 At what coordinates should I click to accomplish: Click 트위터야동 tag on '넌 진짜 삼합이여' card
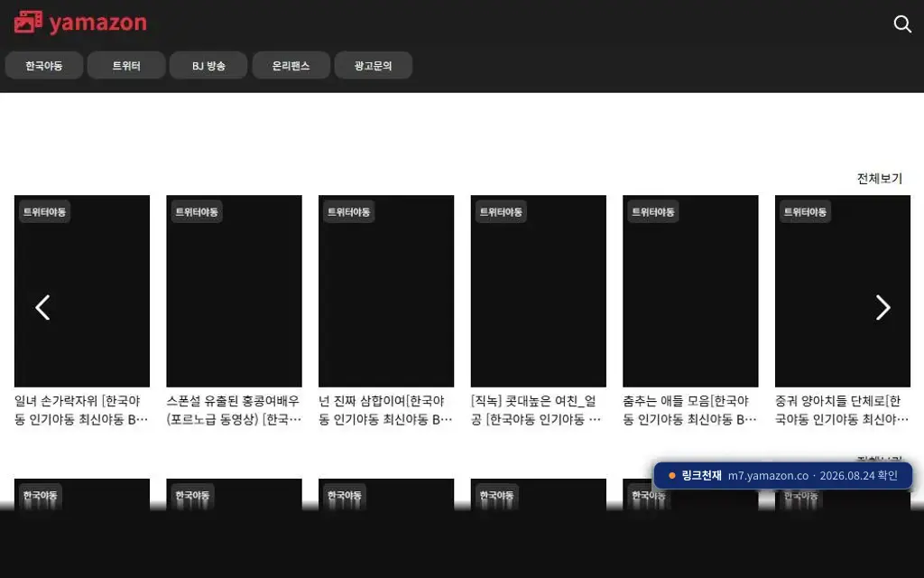(x=349, y=211)
